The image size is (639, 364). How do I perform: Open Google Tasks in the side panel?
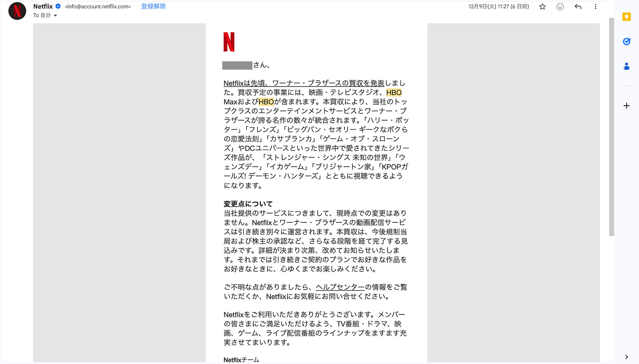pyautogui.click(x=626, y=41)
